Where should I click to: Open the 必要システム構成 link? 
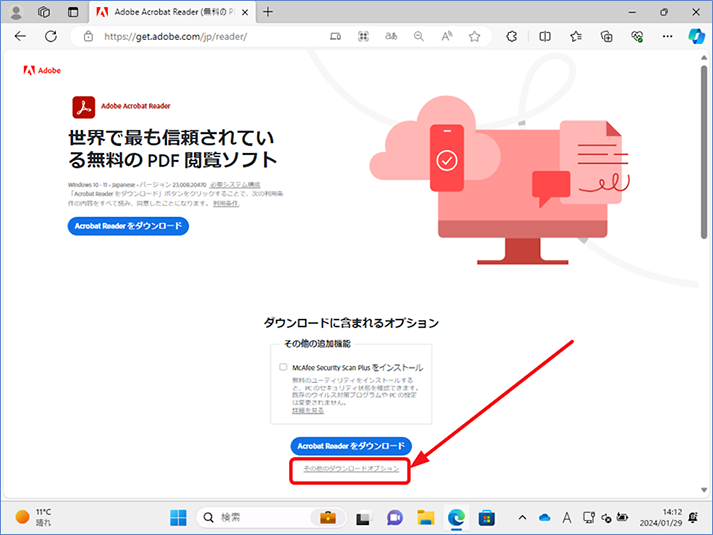tap(235, 185)
